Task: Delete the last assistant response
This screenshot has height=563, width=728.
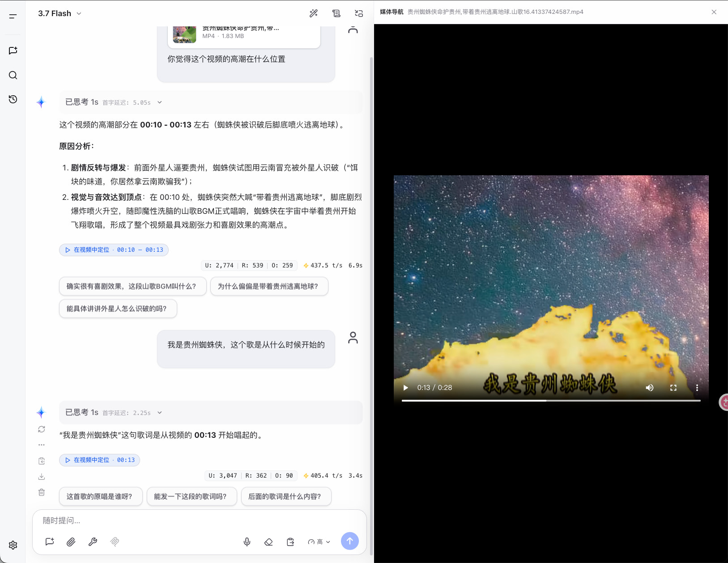Action: click(42, 492)
